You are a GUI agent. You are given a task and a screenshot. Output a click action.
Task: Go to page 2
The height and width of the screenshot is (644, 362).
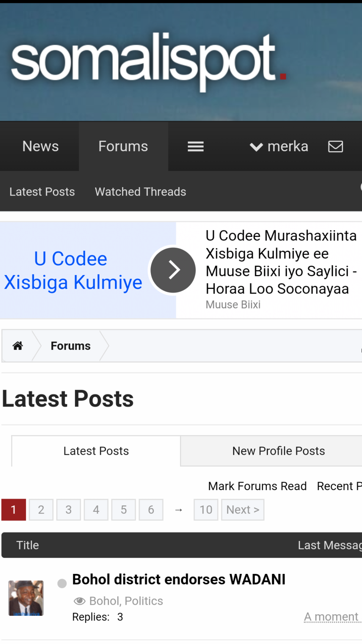(x=41, y=510)
